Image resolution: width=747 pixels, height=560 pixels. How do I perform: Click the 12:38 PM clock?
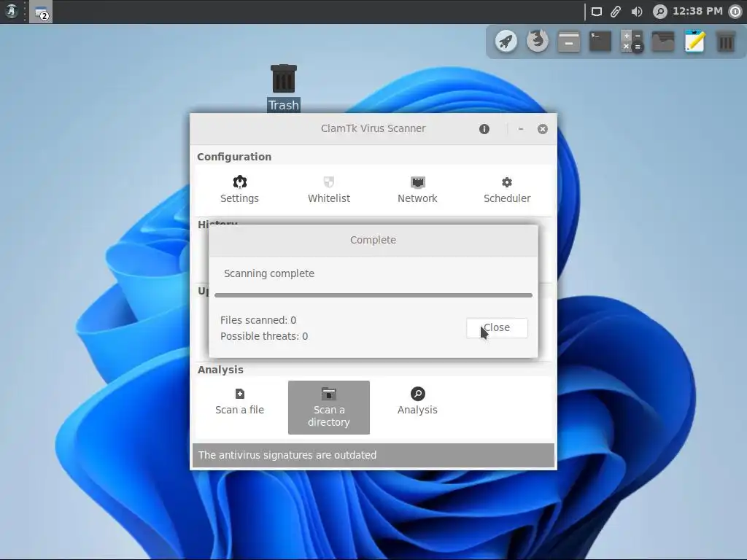click(x=697, y=11)
